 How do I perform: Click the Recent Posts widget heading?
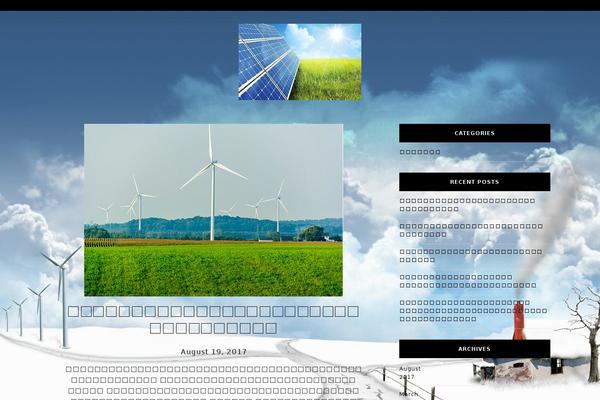[474, 182]
